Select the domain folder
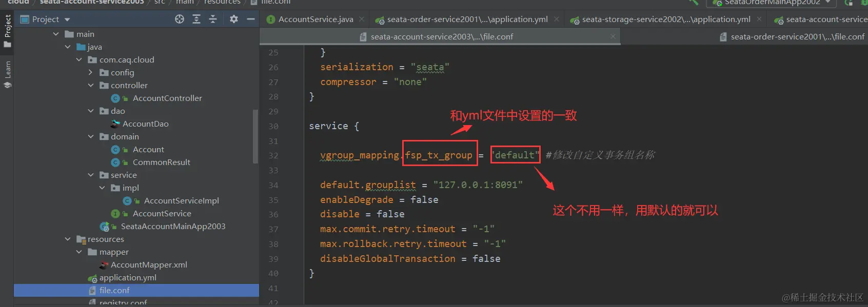Screen dimensions: 868x307 pos(125,136)
